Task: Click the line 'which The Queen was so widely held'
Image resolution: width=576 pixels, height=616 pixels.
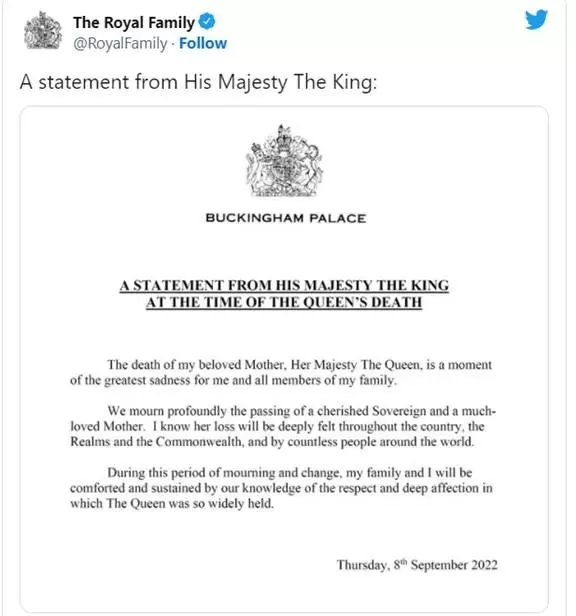Action: click(x=172, y=504)
